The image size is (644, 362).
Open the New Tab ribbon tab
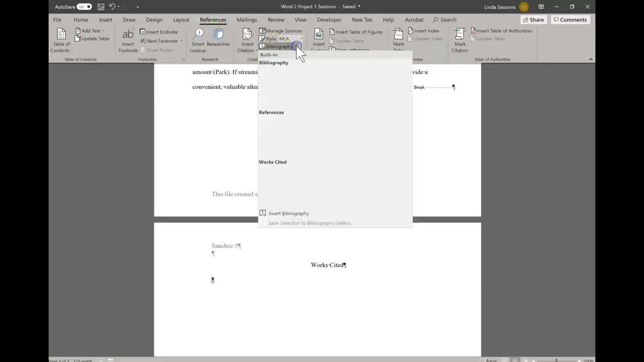[362, 20]
